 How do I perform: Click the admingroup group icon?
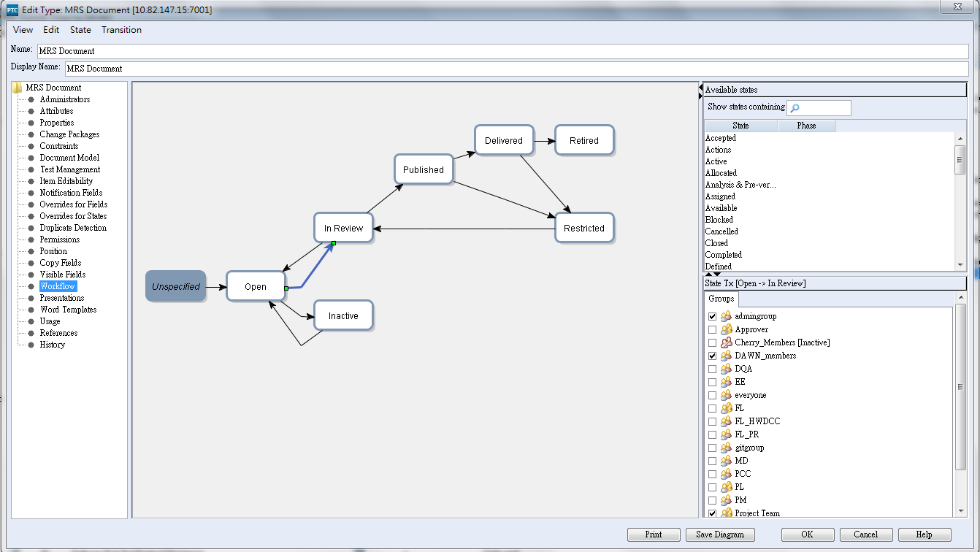coord(726,316)
